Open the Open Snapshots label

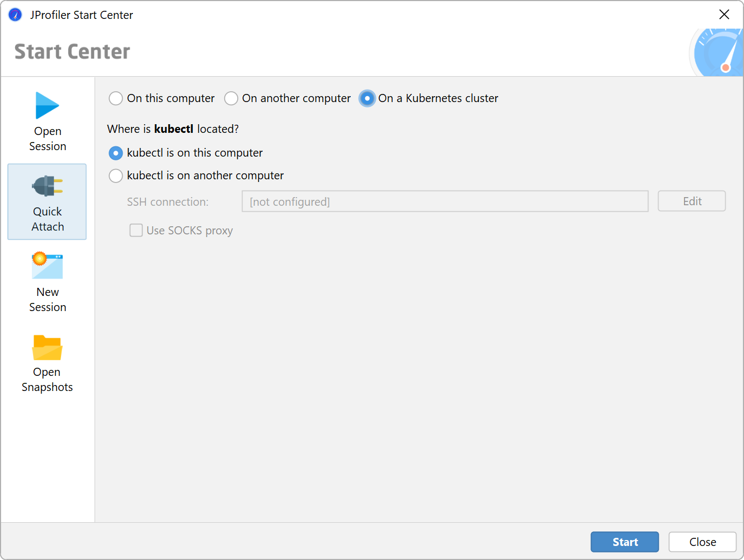point(48,380)
